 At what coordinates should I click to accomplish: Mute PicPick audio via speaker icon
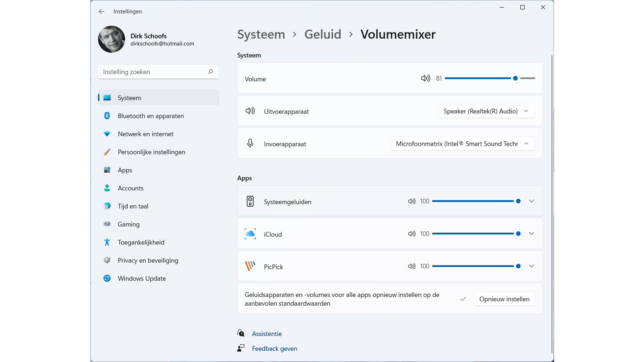pos(411,266)
